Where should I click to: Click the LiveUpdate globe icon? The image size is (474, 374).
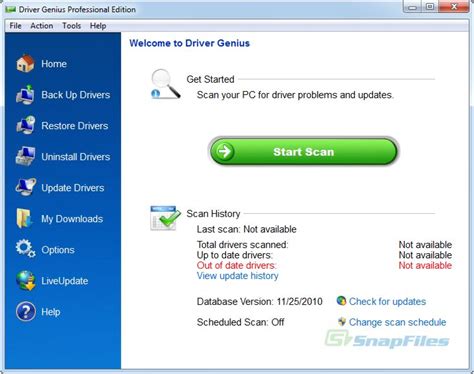26,280
